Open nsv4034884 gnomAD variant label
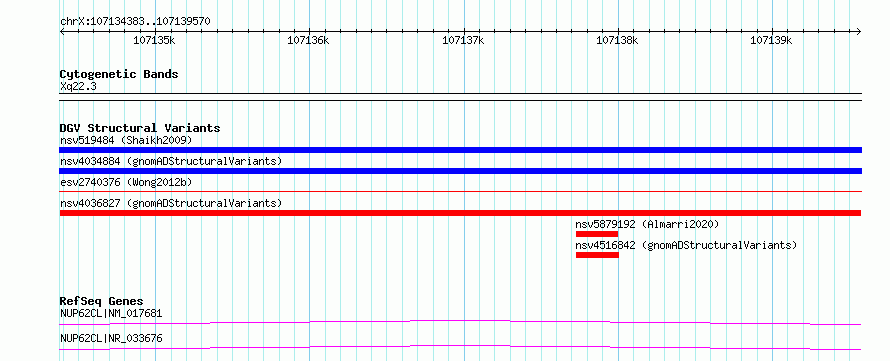This screenshot has width=890, height=361. (171, 161)
